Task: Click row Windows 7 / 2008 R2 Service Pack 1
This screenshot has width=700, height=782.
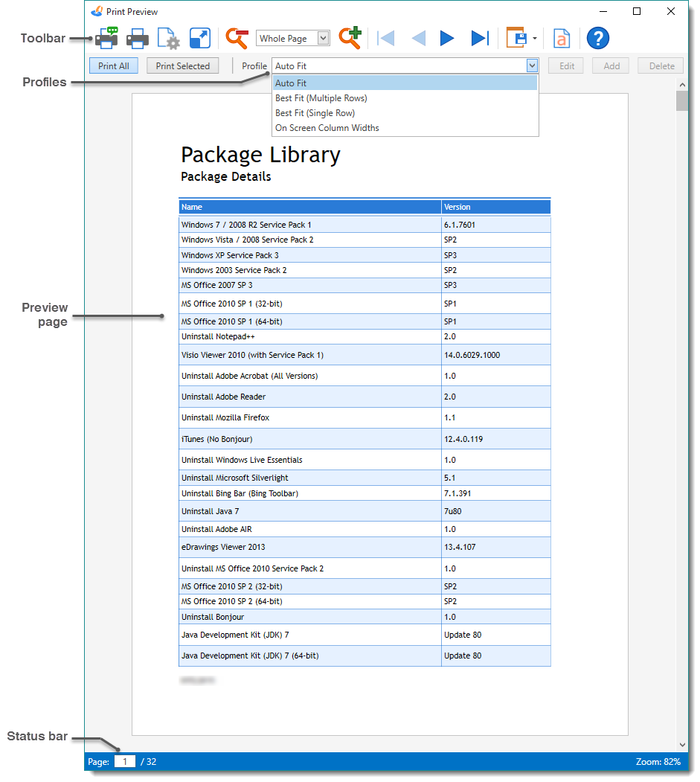Action: tap(365, 225)
